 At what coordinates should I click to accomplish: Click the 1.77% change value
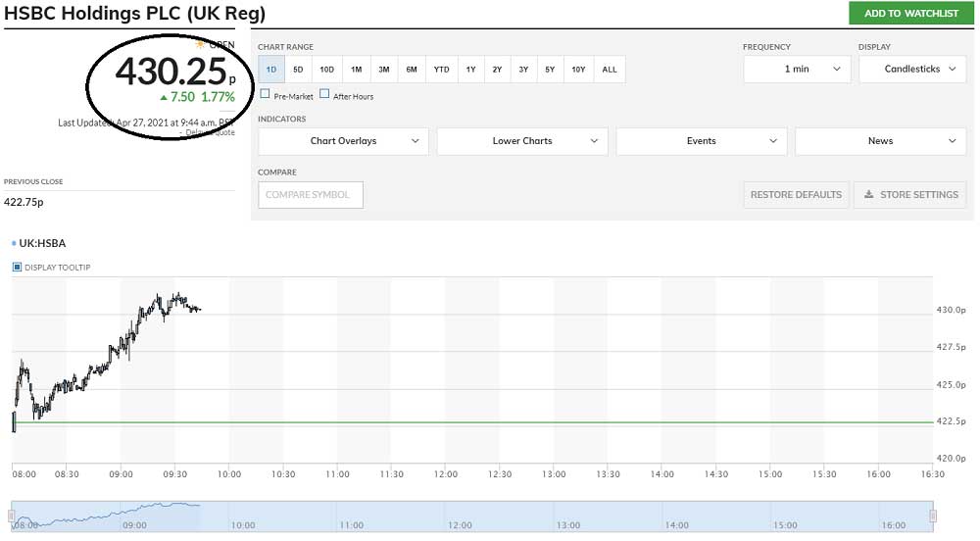[219, 97]
